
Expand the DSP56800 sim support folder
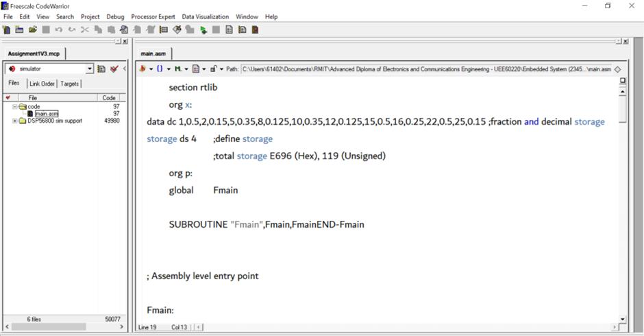click(15, 121)
